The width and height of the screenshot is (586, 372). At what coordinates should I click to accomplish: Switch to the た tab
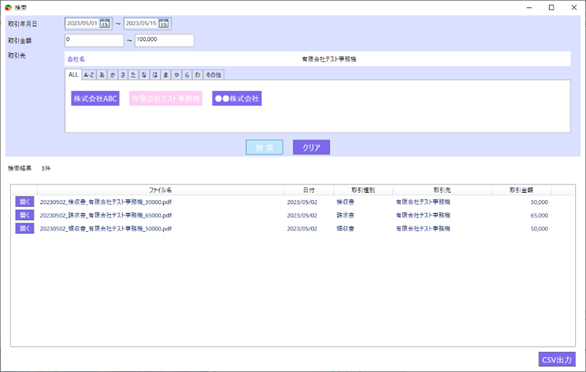tap(133, 75)
